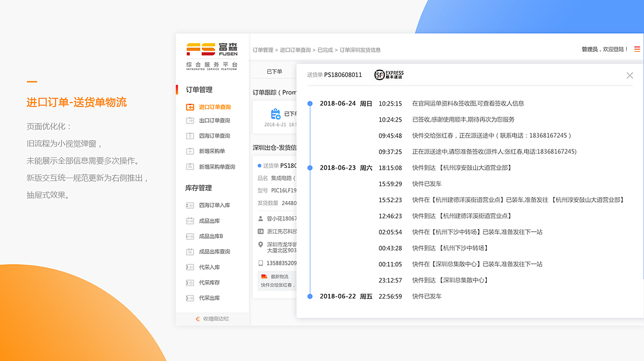The width and height of the screenshot is (644, 361).
Task: Click the 管理员，欢迎登陆 greeting
Action: click(x=604, y=49)
